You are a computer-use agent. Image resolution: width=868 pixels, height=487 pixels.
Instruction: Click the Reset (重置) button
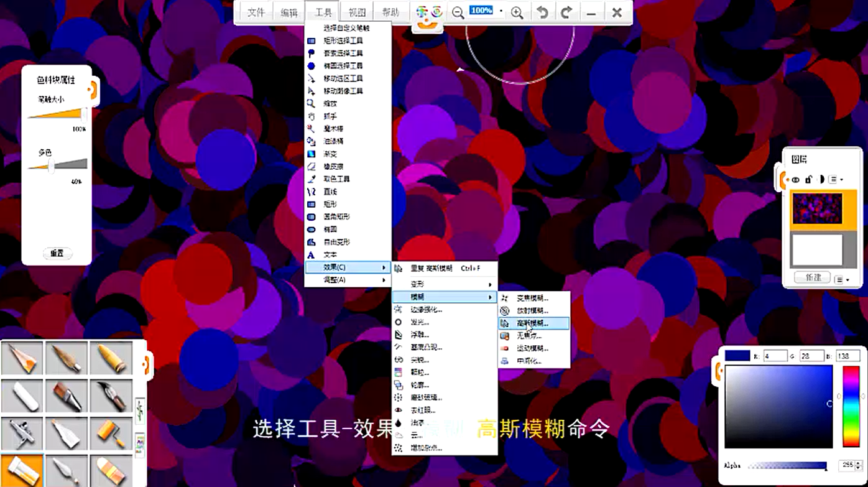(x=57, y=253)
